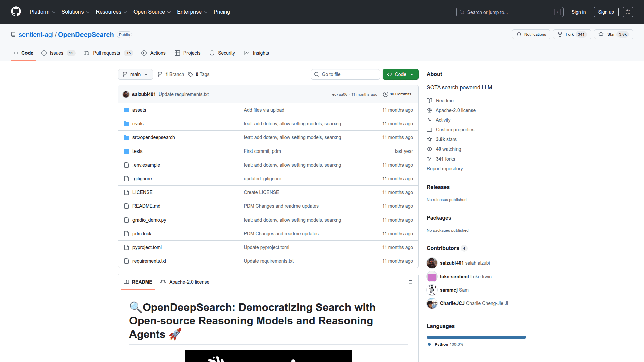Open the src/opendeepsearch folder
This screenshot has height=362, width=644.
point(153,137)
